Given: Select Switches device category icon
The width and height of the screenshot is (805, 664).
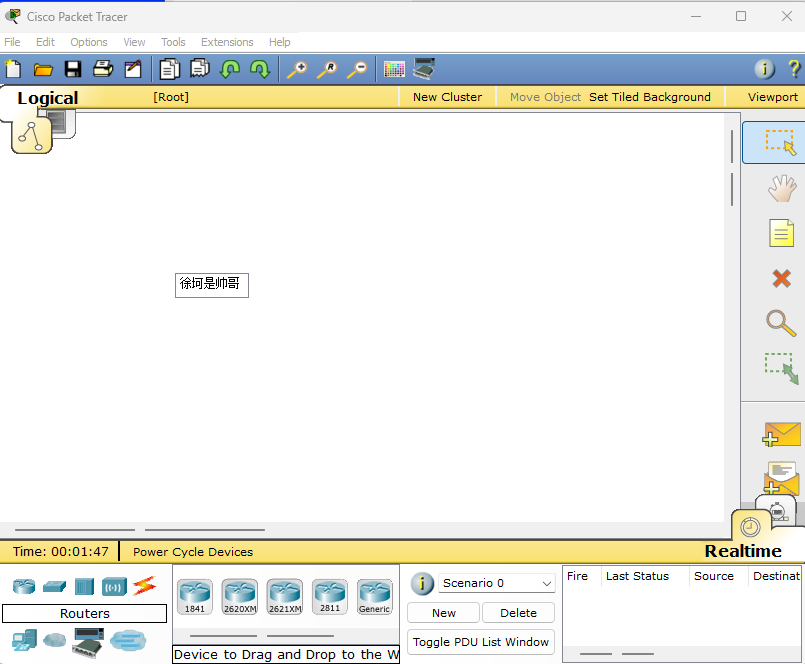Looking at the screenshot, I should pyautogui.click(x=54, y=586).
